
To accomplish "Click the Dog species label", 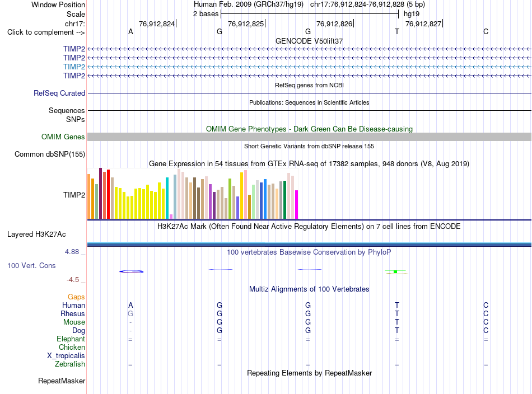I will (x=78, y=331).
